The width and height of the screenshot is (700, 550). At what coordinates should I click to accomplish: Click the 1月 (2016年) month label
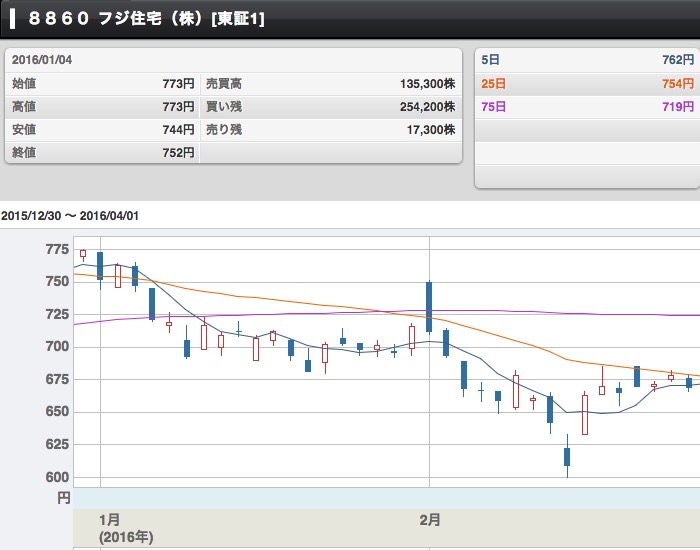[126, 528]
